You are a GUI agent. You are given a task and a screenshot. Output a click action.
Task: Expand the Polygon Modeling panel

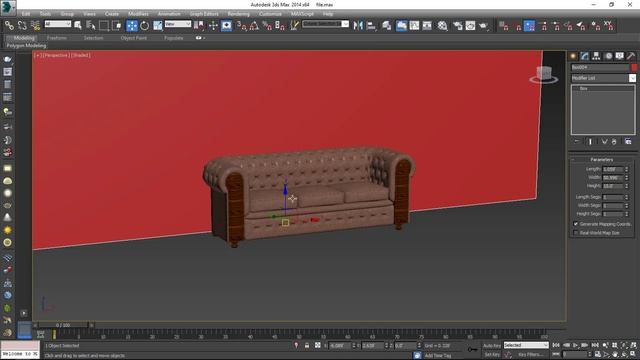(x=26, y=46)
